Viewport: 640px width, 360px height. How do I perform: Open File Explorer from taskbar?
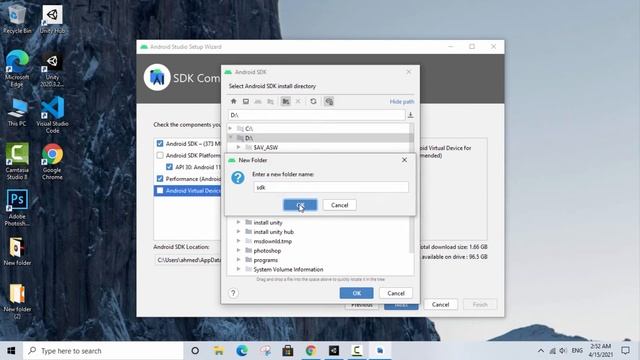[218, 351]
